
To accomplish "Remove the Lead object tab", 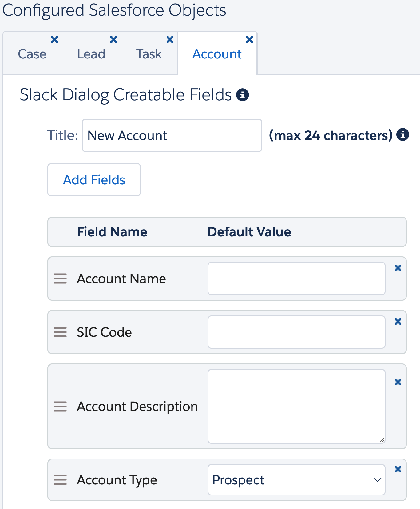I will (113, 39).
